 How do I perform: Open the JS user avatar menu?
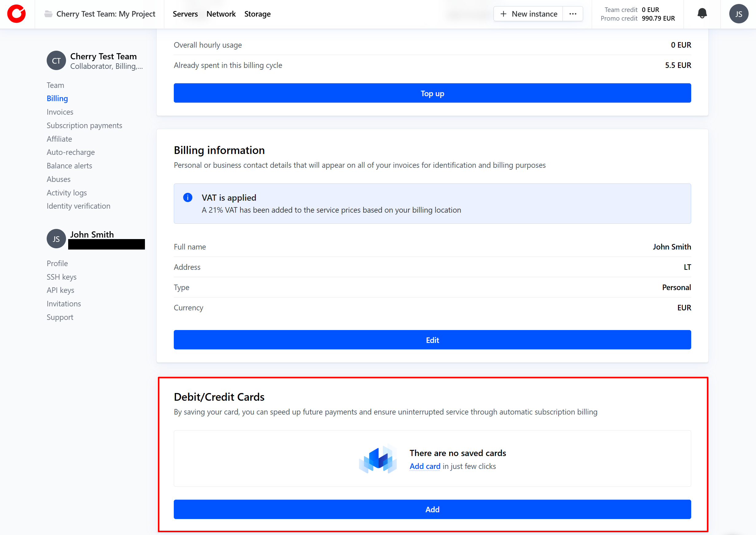[x=738, y=14]
